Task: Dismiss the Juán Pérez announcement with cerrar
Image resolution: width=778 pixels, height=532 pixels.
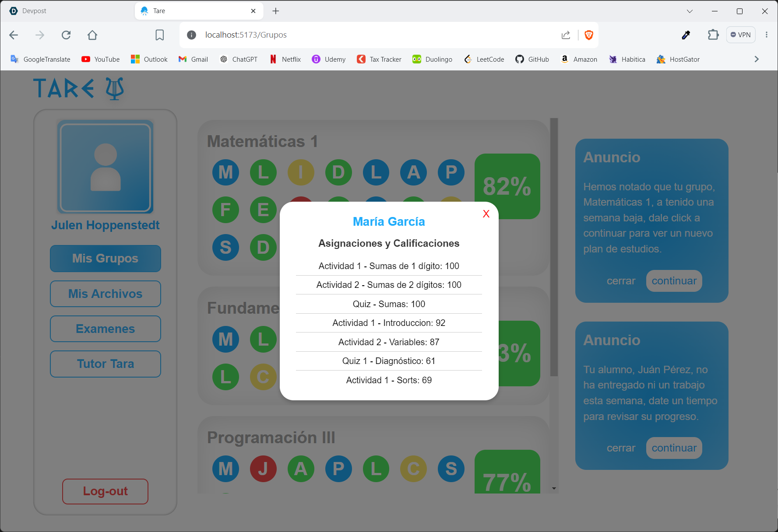Action: point(621,448)
